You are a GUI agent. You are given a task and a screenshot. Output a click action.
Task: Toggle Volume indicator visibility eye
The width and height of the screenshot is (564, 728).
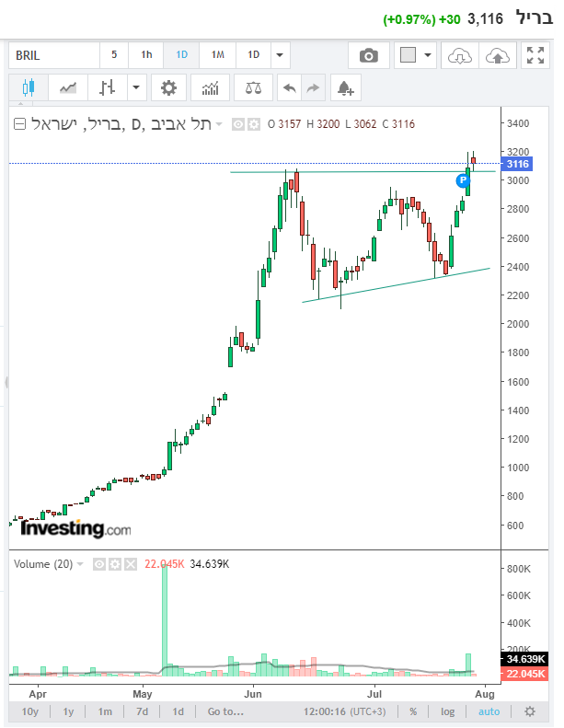pyautogui.click(x=98, y=564)
